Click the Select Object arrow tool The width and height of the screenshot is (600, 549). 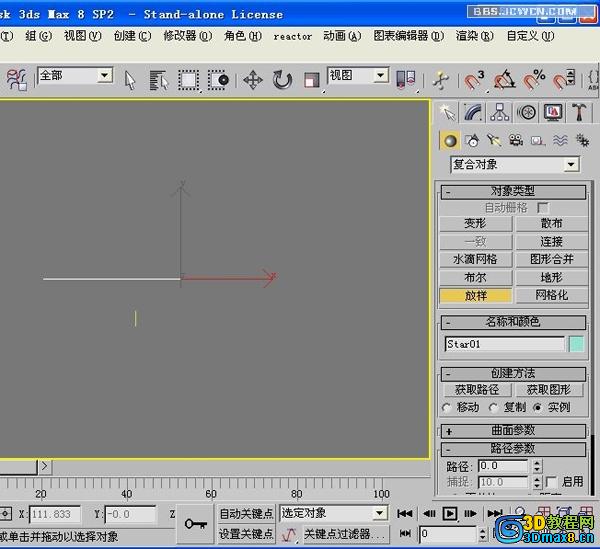click(x=130, y=80)
